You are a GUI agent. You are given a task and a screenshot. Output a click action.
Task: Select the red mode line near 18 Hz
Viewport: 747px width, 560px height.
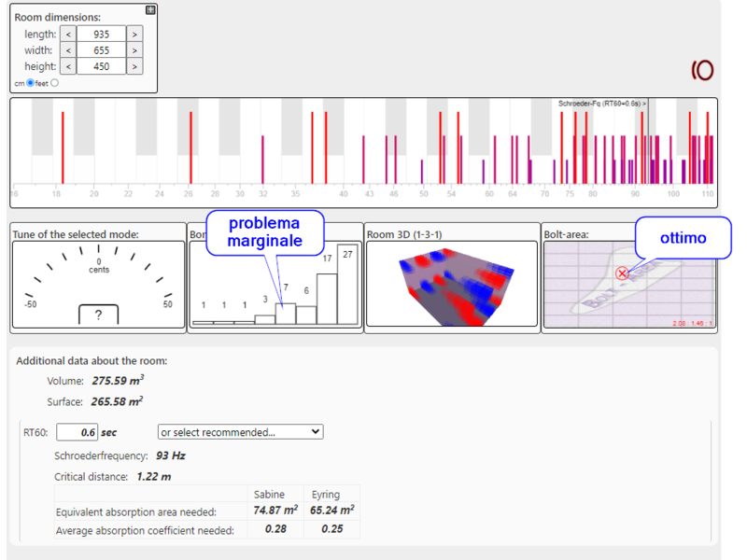(x=63, y=147)
